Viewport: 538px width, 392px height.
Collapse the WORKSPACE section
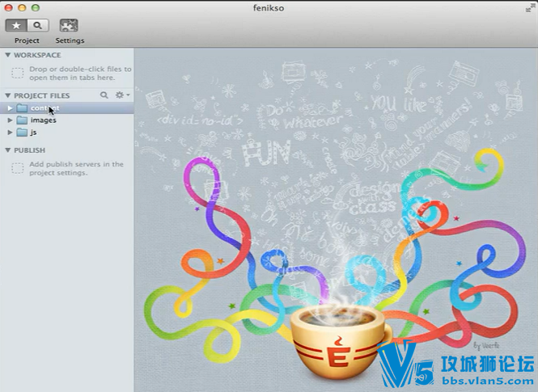[8, 55]
